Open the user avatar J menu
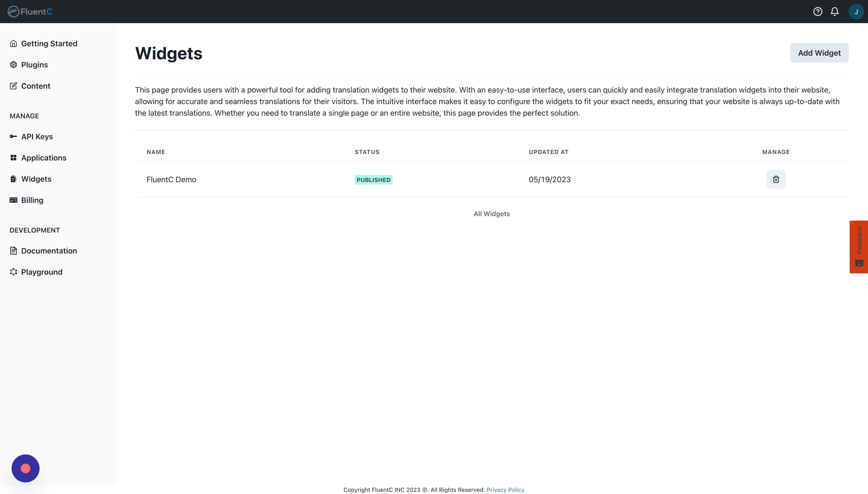The height and width of the screenshot is (494, 868). coord(856,12)
